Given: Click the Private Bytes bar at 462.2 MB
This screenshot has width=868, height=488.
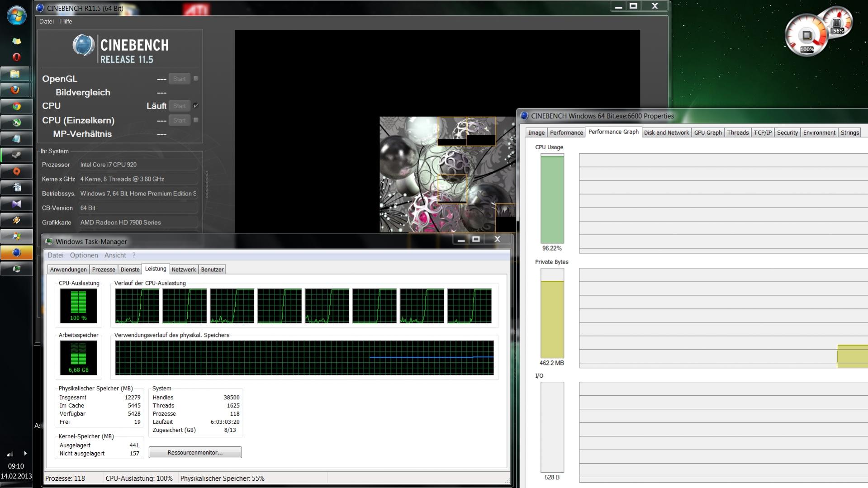Looking at the screenshot, I should (x=552, y=313).
